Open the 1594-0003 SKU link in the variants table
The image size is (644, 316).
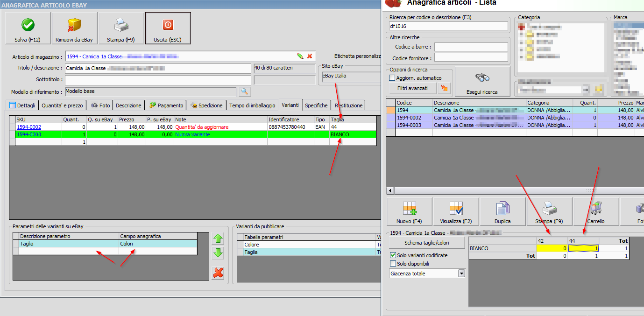(x=29, y=134)
